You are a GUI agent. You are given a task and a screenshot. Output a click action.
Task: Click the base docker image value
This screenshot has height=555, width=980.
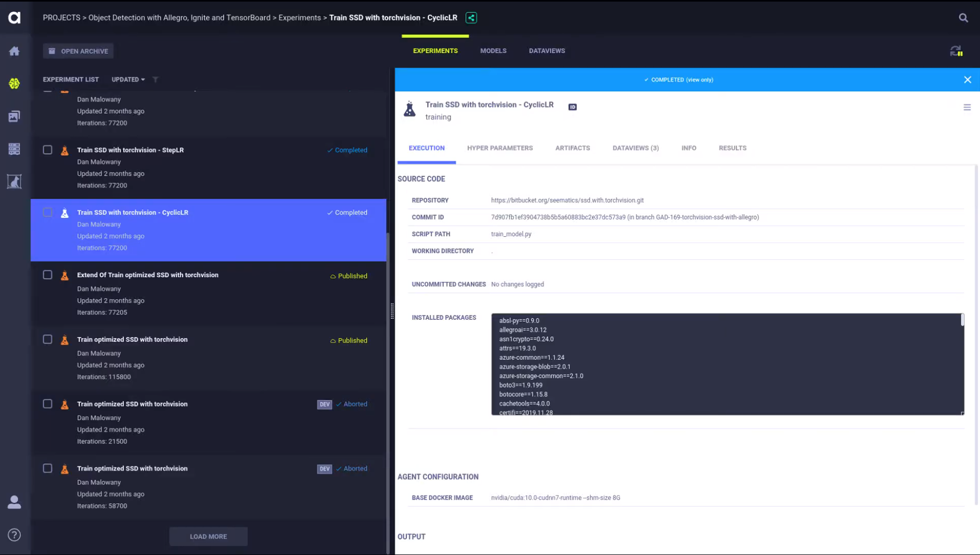[555, 498]
